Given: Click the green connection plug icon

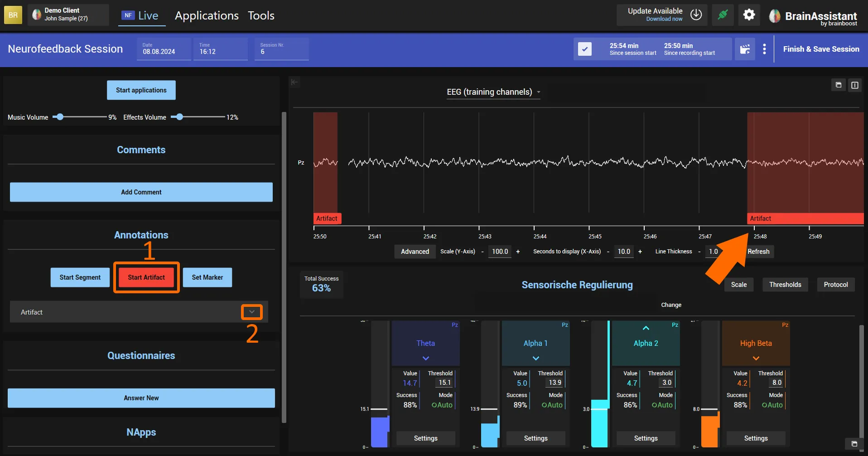Looking at the screenshot, I should (723, 15).
